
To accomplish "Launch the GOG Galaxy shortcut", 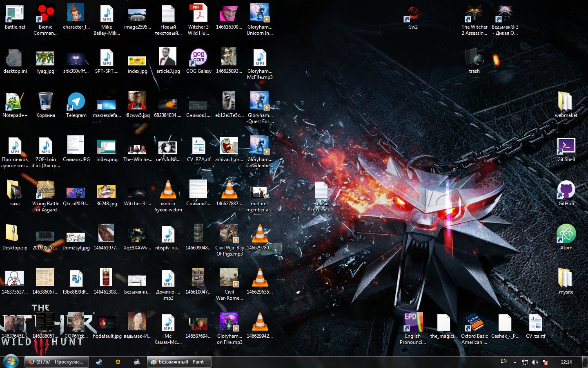I will click(198, 61).
